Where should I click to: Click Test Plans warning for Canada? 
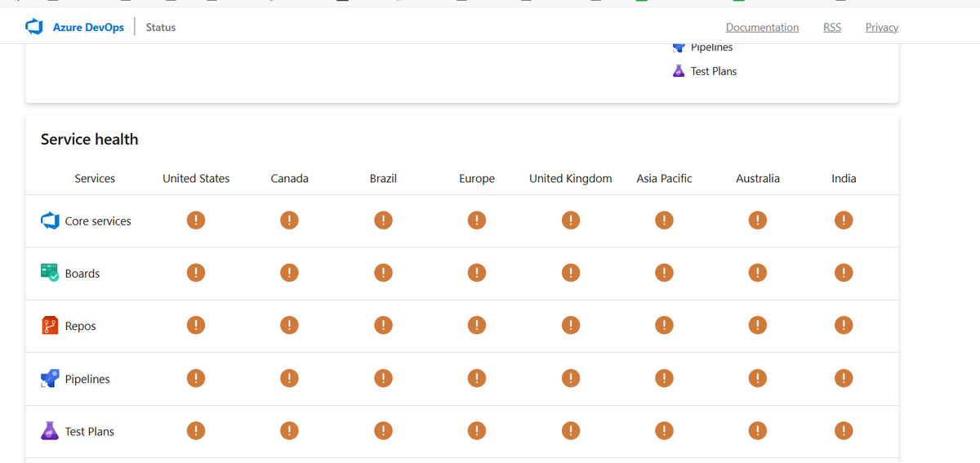(289, 430)
